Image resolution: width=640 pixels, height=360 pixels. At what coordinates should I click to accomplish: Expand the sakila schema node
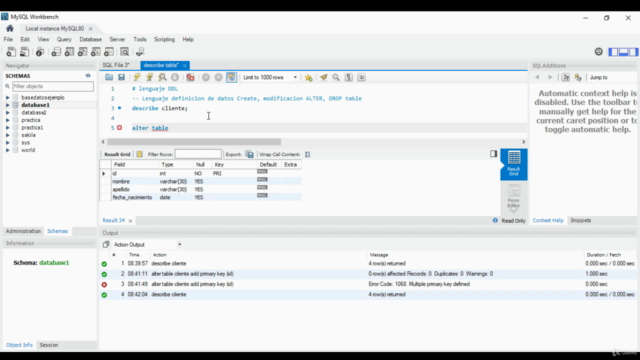click(7, 135)
